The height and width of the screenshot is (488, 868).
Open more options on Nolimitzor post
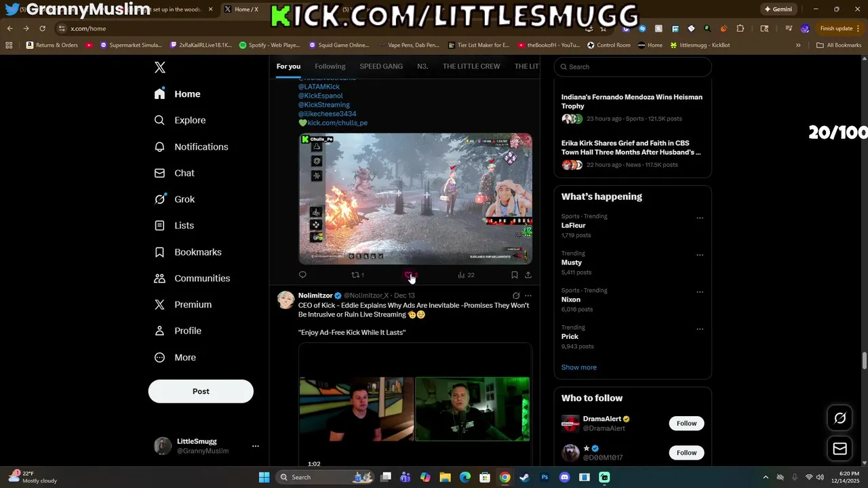click(x=528, y=296)
